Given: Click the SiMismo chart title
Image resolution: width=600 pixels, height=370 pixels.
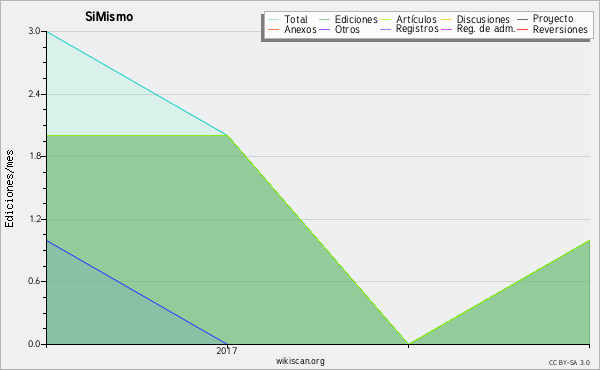Looking at the screenshot, I should (x=109, y=17).
